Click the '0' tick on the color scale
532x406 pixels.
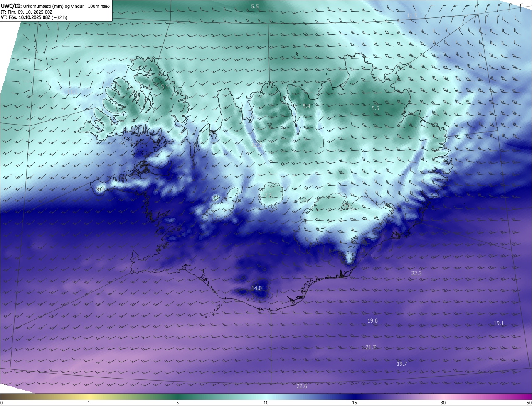tap(2, 403)
